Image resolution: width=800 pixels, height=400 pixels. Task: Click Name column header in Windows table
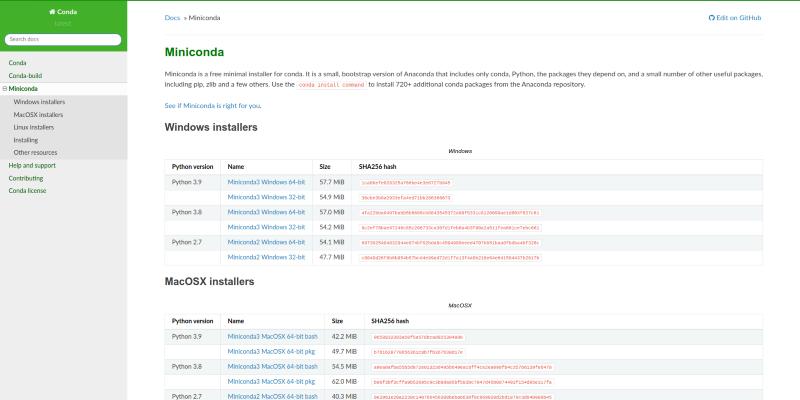click(236, 167)
